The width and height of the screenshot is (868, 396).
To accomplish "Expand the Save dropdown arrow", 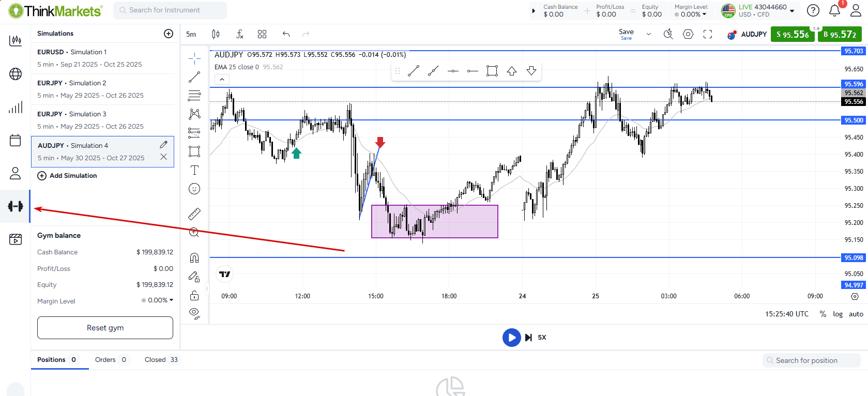I will [649, 34].
